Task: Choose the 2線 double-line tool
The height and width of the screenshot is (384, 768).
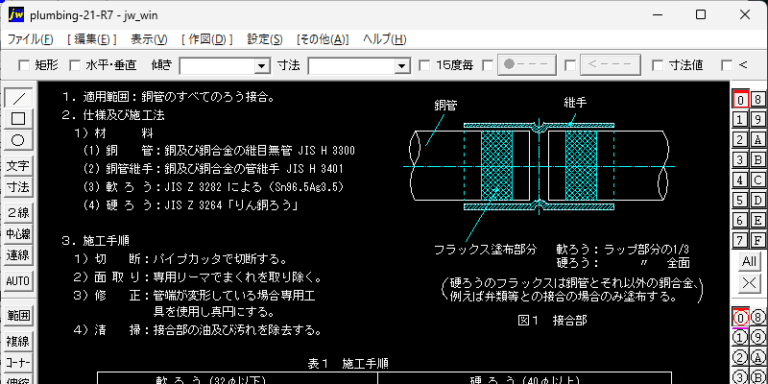Action: coord(18,213)
